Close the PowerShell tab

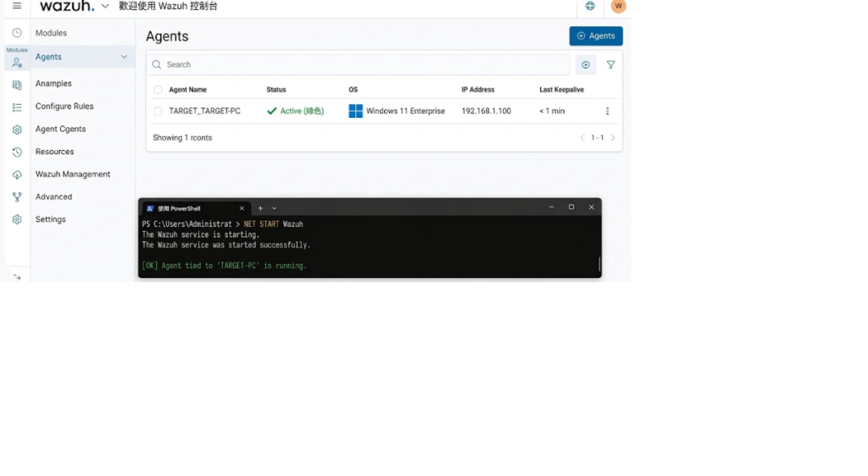pyautogui.click(x=242, y=208)
